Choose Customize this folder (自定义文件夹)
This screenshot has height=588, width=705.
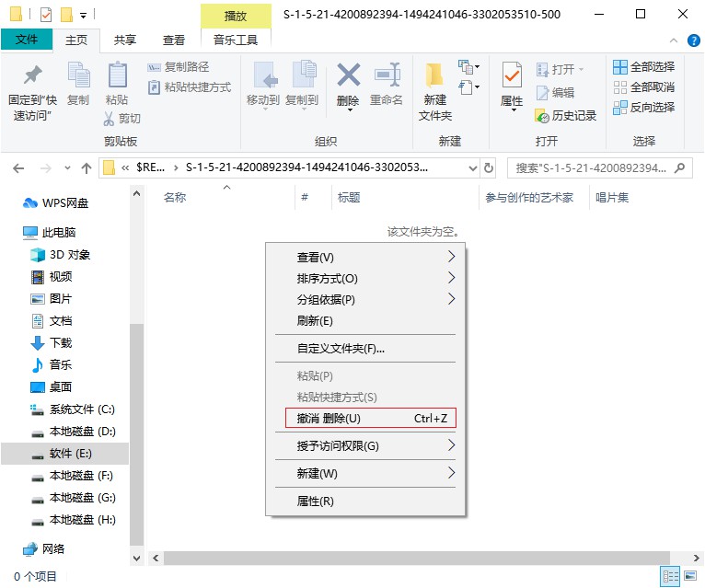[x=365, y=349]
